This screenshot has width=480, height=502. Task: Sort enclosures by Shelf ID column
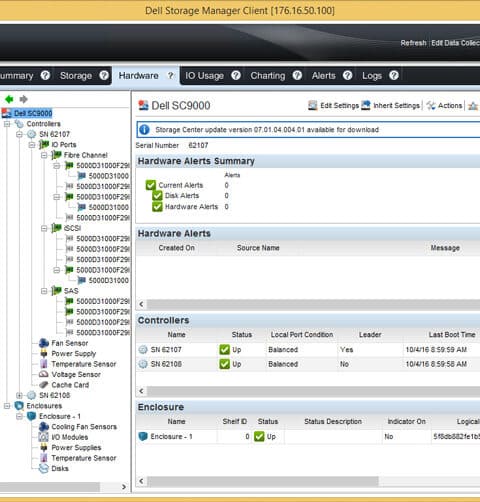tap(235, 421)
